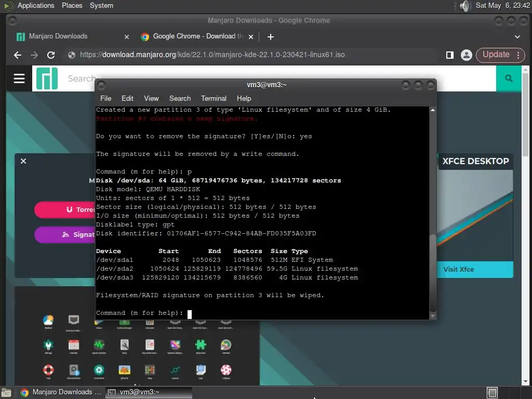Click the terminal scrollbar down arrow
This screenshot has height=399, width=532.
point(433,316)
